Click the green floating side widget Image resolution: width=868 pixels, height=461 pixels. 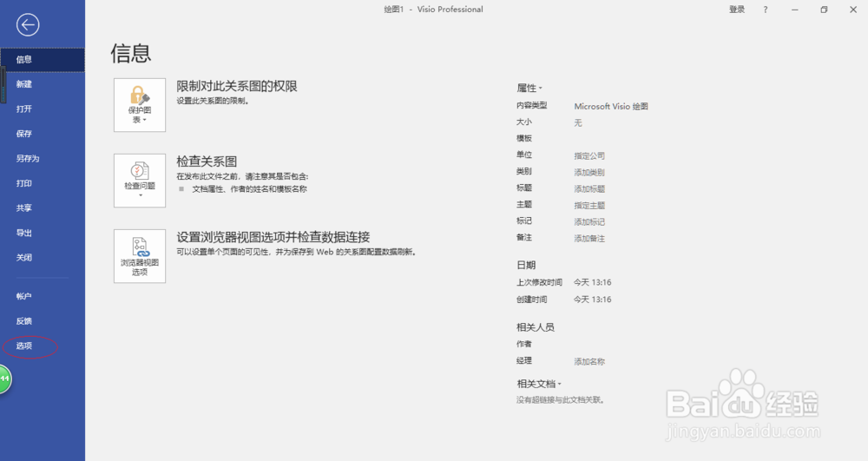point(5,379)
